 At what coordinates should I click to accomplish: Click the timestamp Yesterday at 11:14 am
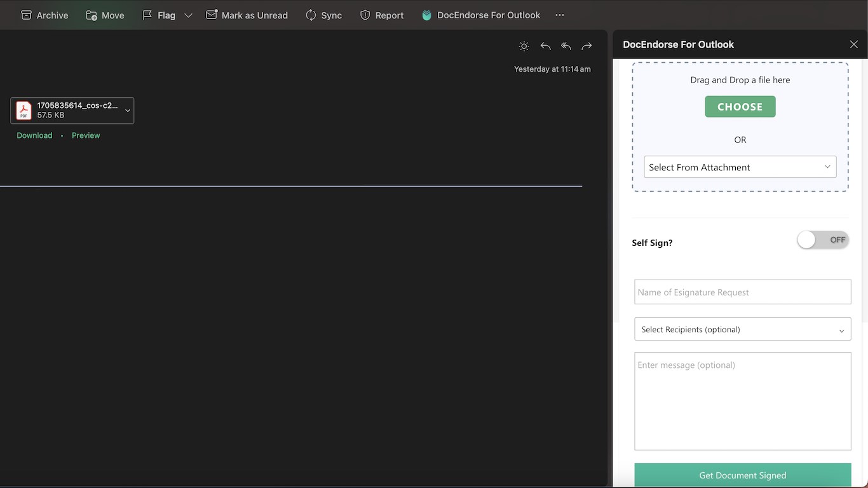click(552, 69)
